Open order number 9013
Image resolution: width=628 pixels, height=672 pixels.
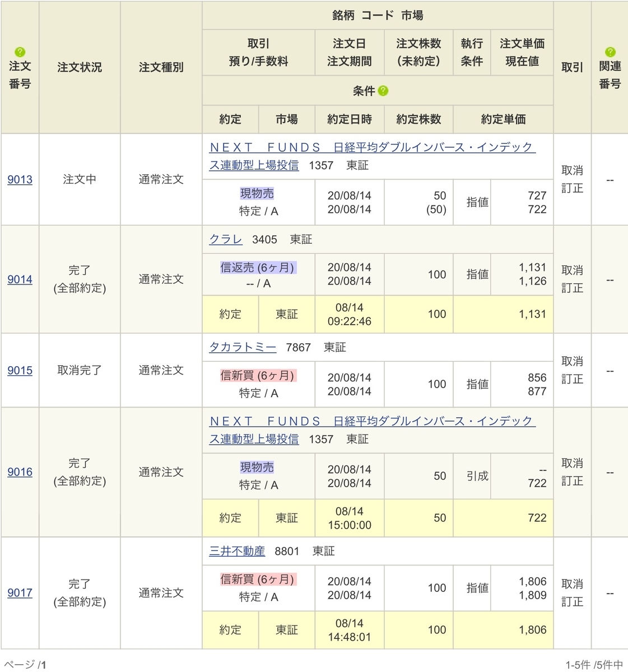pyautogui.click(x=20, y=180)
